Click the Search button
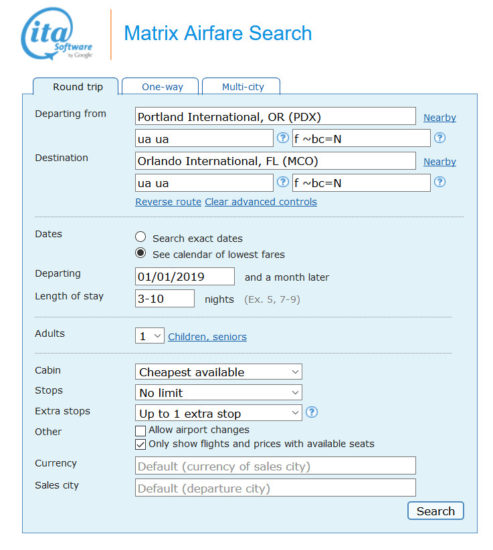 (435, 511)
